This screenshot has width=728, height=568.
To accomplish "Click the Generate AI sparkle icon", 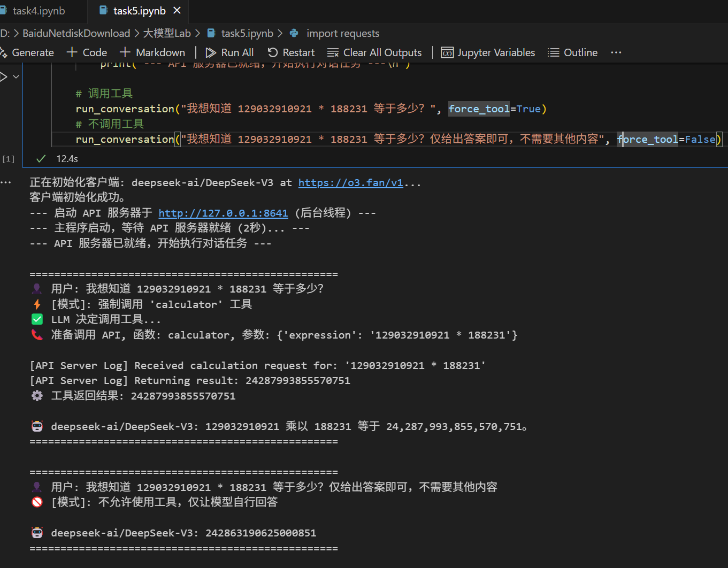I will point(2,52).
